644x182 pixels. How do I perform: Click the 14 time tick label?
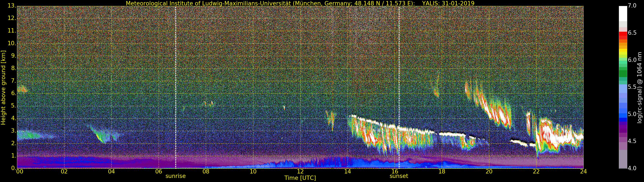pyautogui.click(x=348, y=172)
